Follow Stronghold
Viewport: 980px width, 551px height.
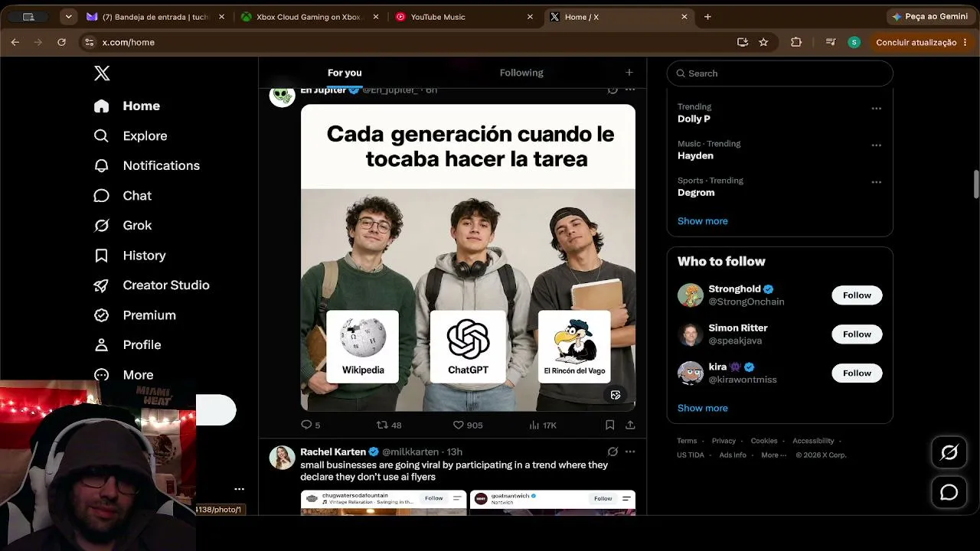857,295
